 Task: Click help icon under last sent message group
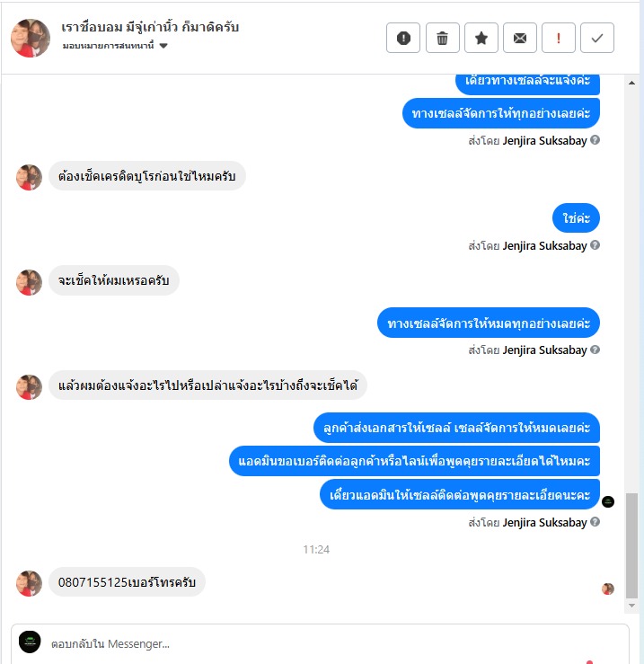(595, 522)
